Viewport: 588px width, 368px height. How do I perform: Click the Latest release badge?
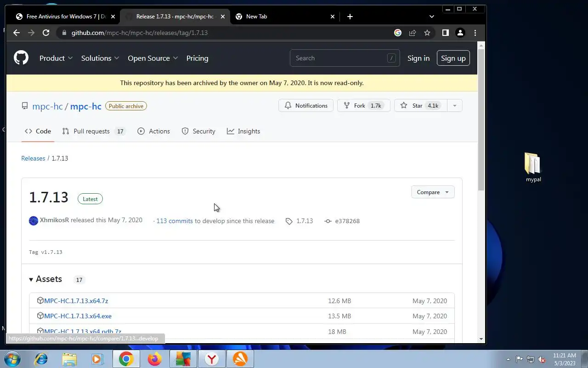pos(90,199)
